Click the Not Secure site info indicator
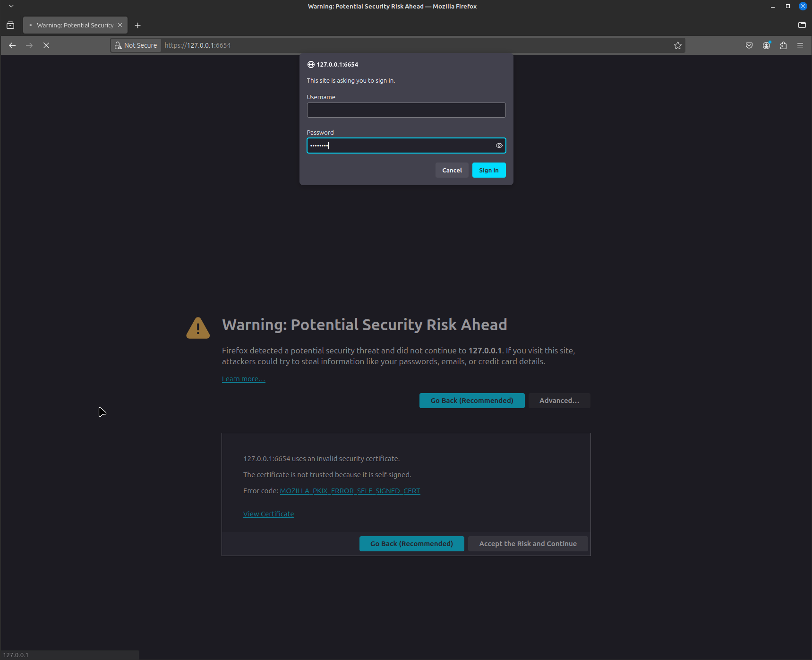This screenshot has height=660, width=812. pyautogui.click(x=136, y=45)
